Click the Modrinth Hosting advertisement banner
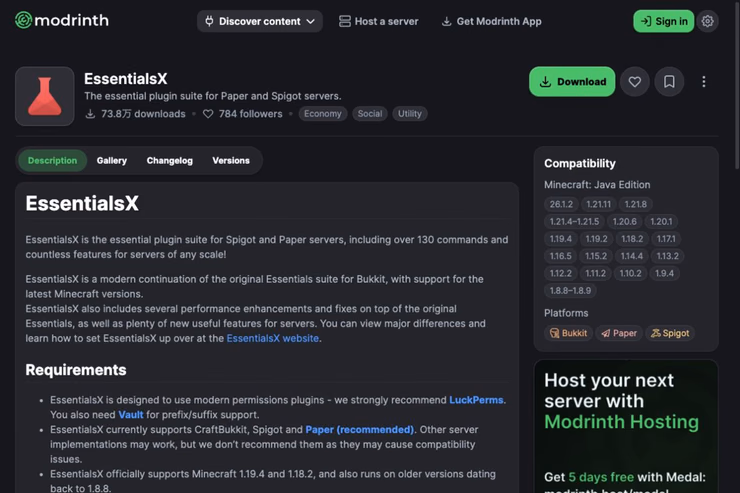This screenshot has height=493, width=740. click(626, 426)
